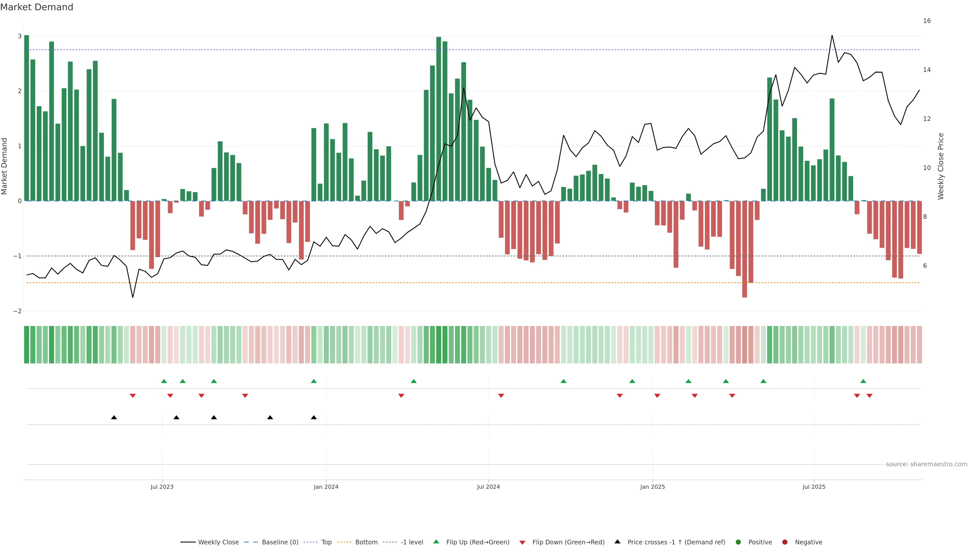Image resolution: width=980 pixels, height=551 pixels.
Task: Click black Price crosses triangle legend icon
Action: pyautogui.click(x=617, y=542)
